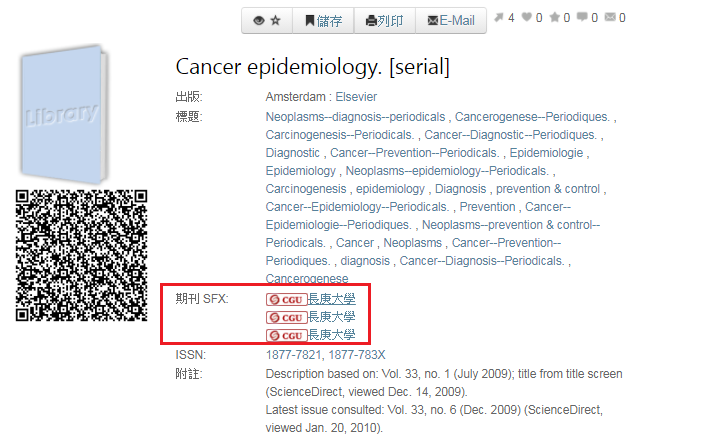This screenshot has height=436, width=717.
Task: Click the QR code image
Action: pyautogui.click(x=81, y=255)
